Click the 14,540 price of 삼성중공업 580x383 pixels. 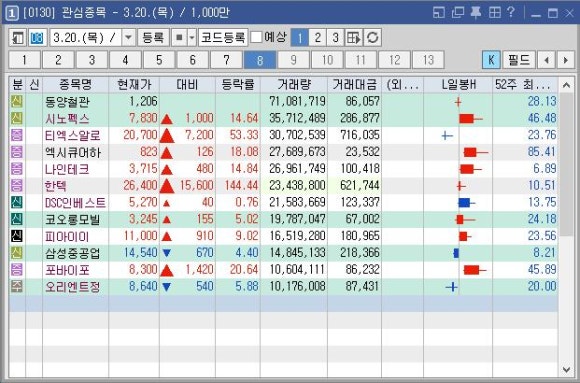tap(141, 253)
